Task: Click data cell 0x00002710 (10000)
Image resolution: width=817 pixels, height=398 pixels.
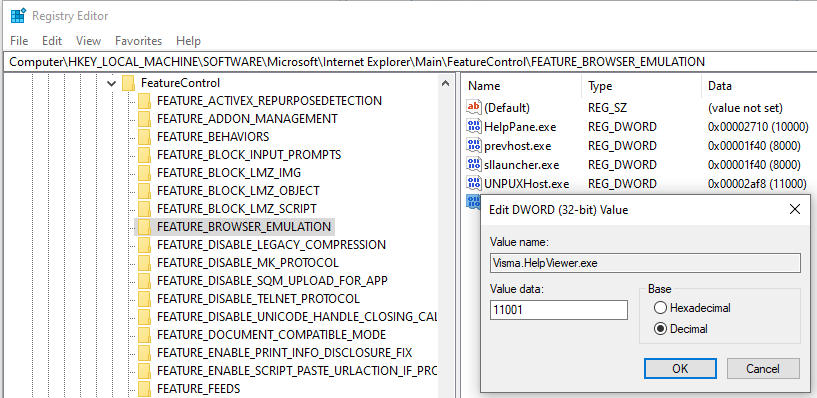Action: [758, 127]
